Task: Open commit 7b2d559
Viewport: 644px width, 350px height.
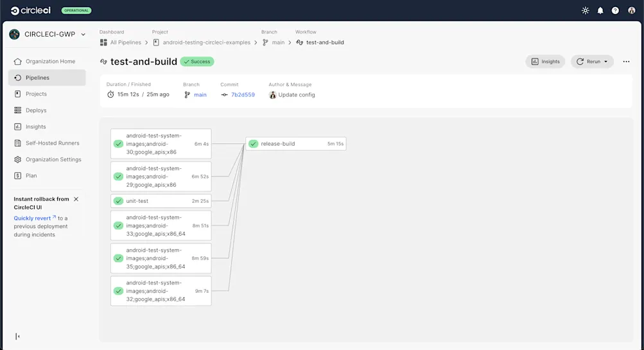Action: (243, 94)
